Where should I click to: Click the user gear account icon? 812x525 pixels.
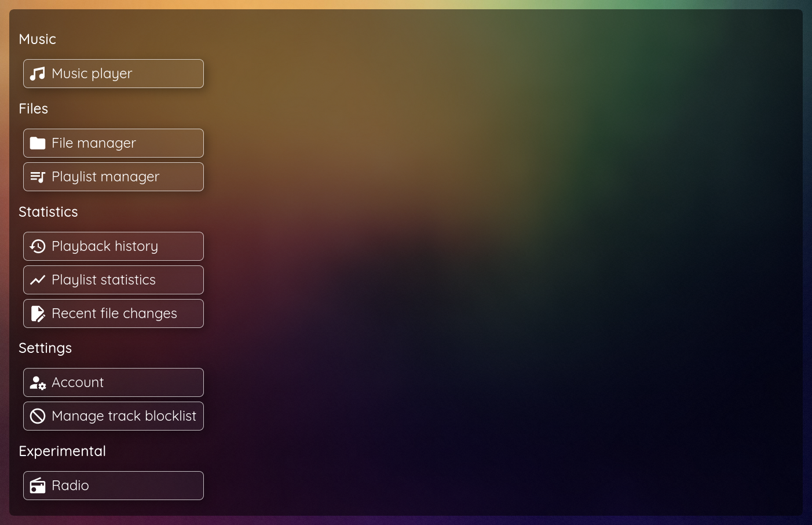point(38,382)
